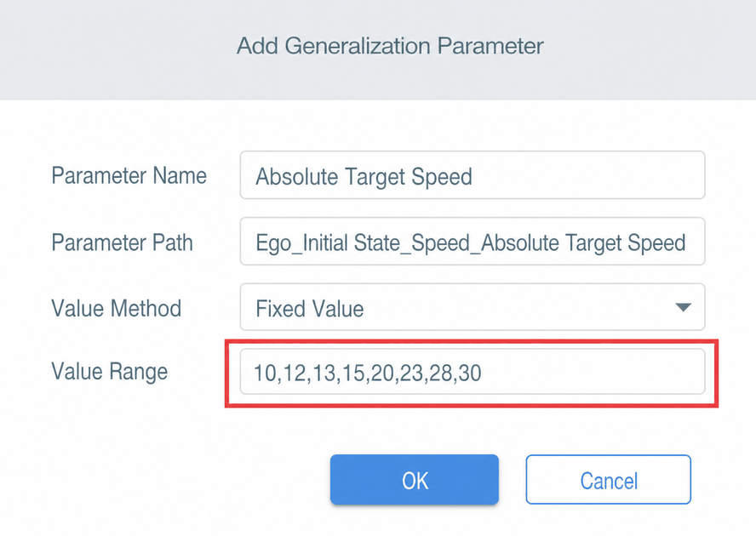Click the Value Method label
Image resolution: width=756 pixels, height=536 pixels.
[x=116, y=308]
